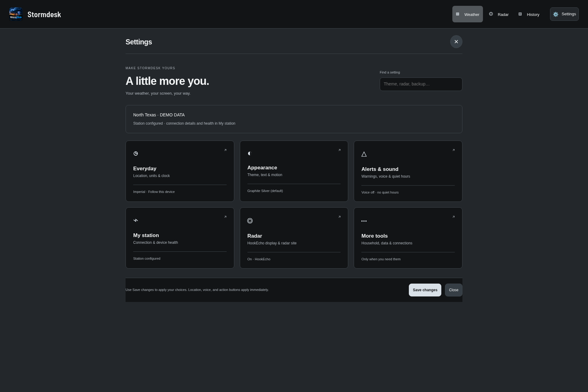
Task: Open Radar card via its arrow icon
Action: (x=339, y=217)
